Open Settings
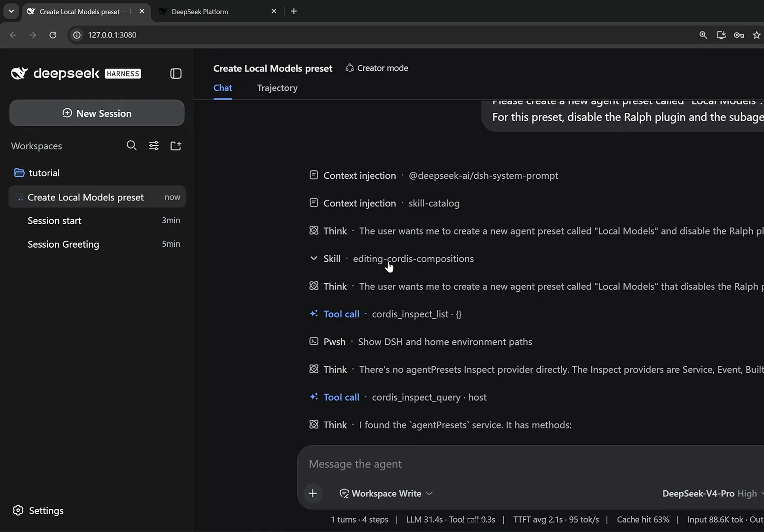Viewport: 764px width, 532px height. tap(38, 510)
